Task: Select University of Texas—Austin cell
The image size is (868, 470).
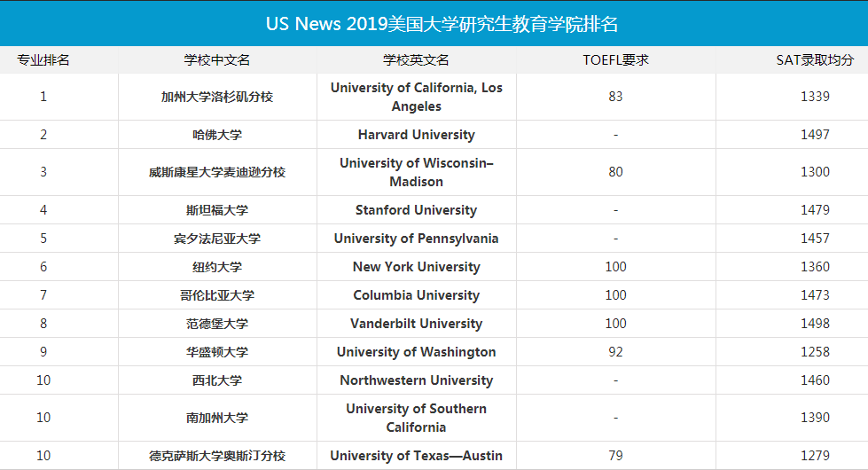Action: [x=417, y=456]
